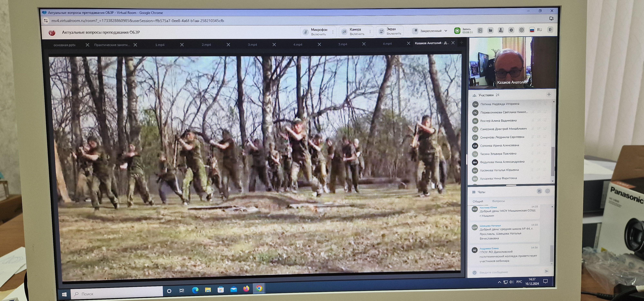644x301 pixels.
Task: Open File Explorer from taskbar
Action: pyautogui.click(x=208, y=290)
